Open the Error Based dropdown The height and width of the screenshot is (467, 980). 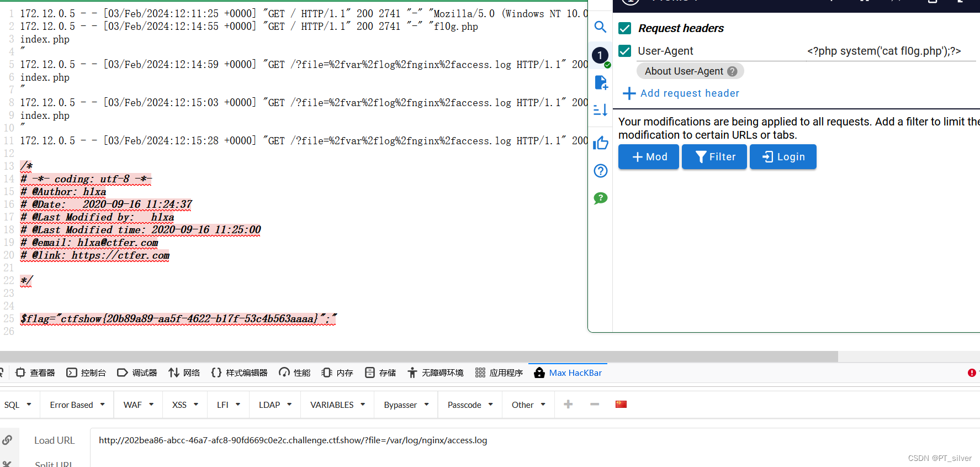[77, 405]
